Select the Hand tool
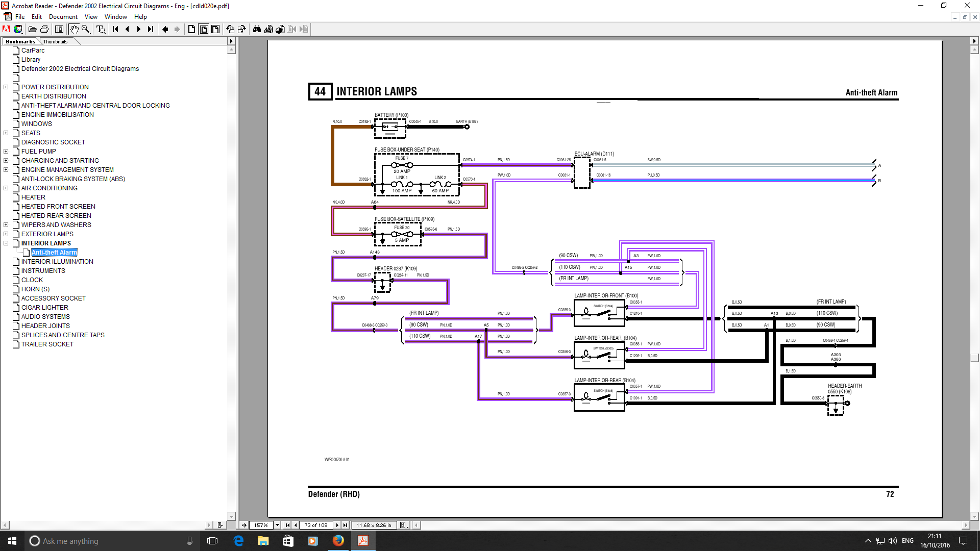Viewport: 980px width, 551px height. (x=74, y=29)
